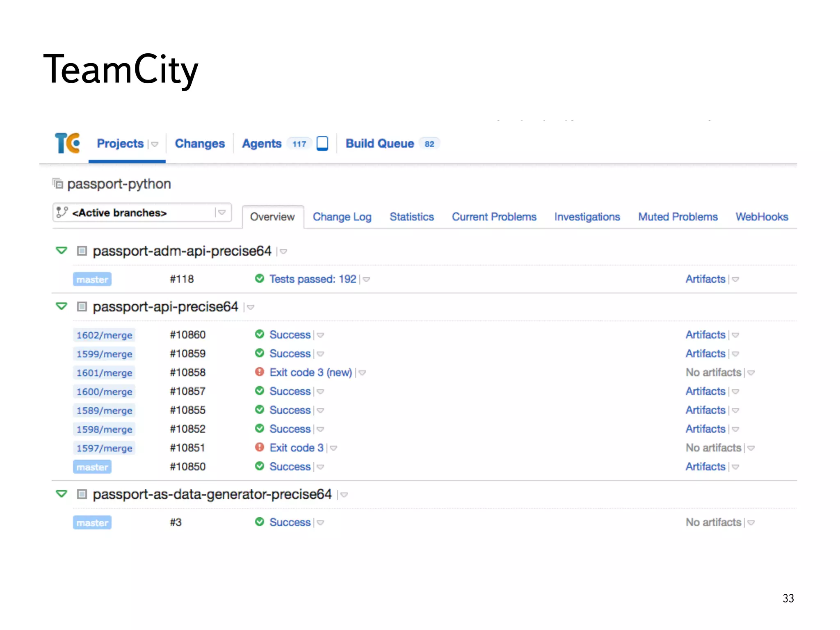Image resolution: width=840 pixels, height=630 pixels.
Task: Click the agents monitor icon next to 117
Action: coord(322,144)
